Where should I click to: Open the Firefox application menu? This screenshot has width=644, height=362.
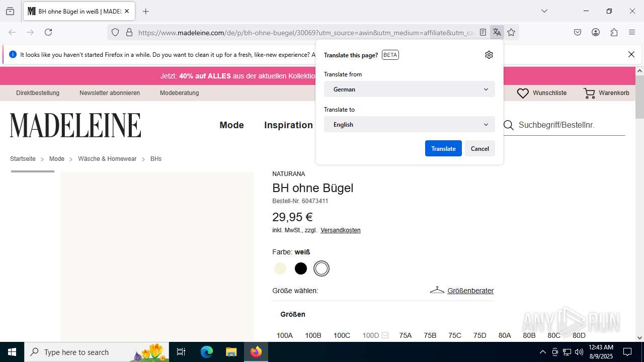632,32
